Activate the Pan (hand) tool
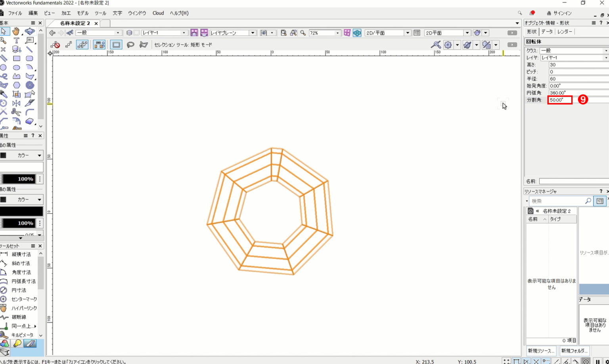 [x=16, y=32]
